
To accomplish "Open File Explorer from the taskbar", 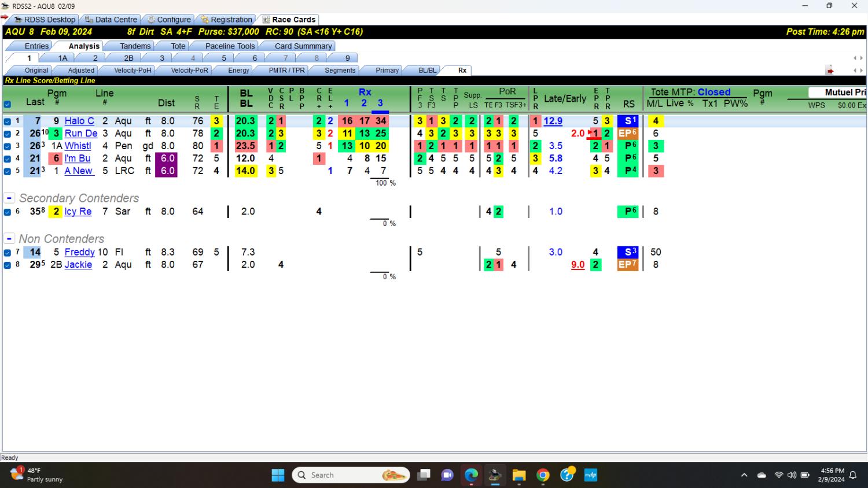I will click(x=519, y=475).
